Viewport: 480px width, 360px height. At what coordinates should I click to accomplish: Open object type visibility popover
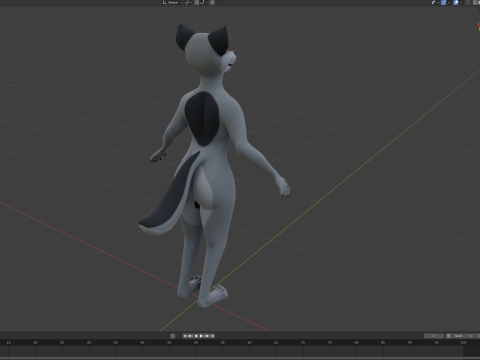[x=436, y=2]
